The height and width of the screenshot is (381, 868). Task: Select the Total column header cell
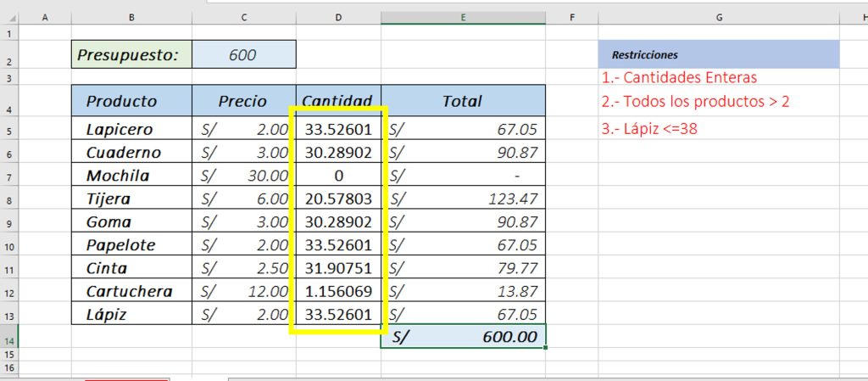[464, 101]
